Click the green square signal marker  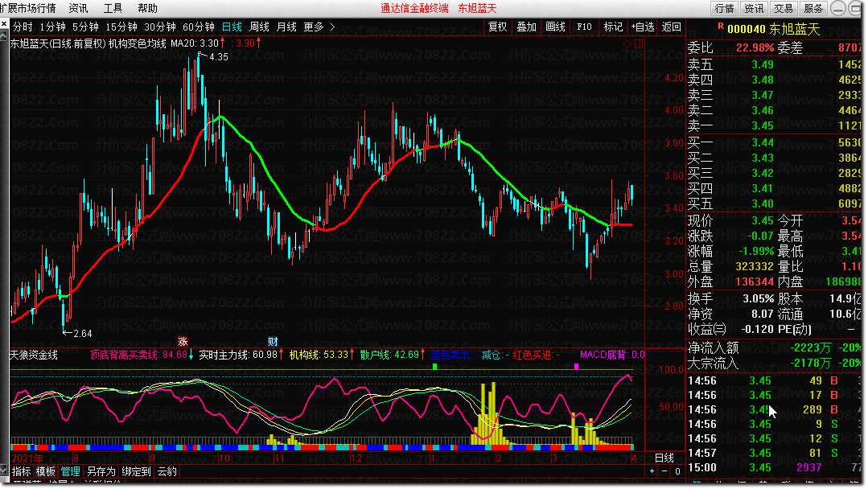pyautogui.click(x=434, y=366)
